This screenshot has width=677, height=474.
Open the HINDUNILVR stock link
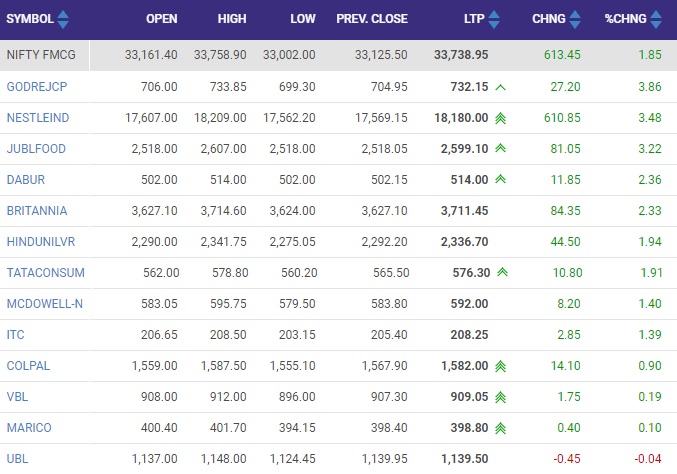pyautogui.click(x=41, y=242)
